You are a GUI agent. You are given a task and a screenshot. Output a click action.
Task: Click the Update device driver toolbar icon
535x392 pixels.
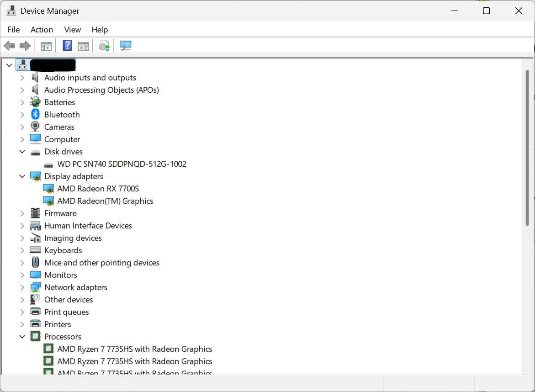tap(104, 46)
